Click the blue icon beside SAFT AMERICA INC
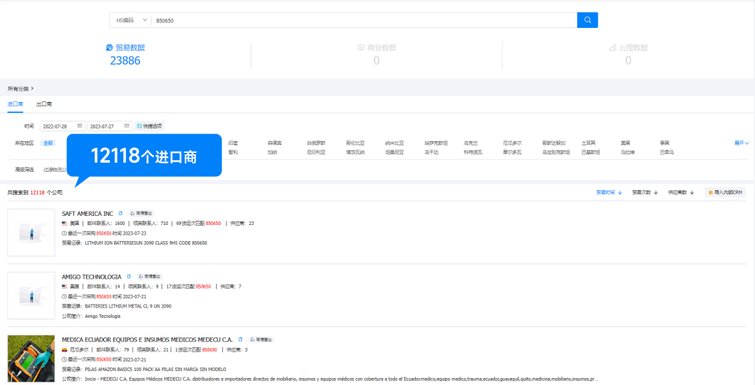 coord(120,213)
